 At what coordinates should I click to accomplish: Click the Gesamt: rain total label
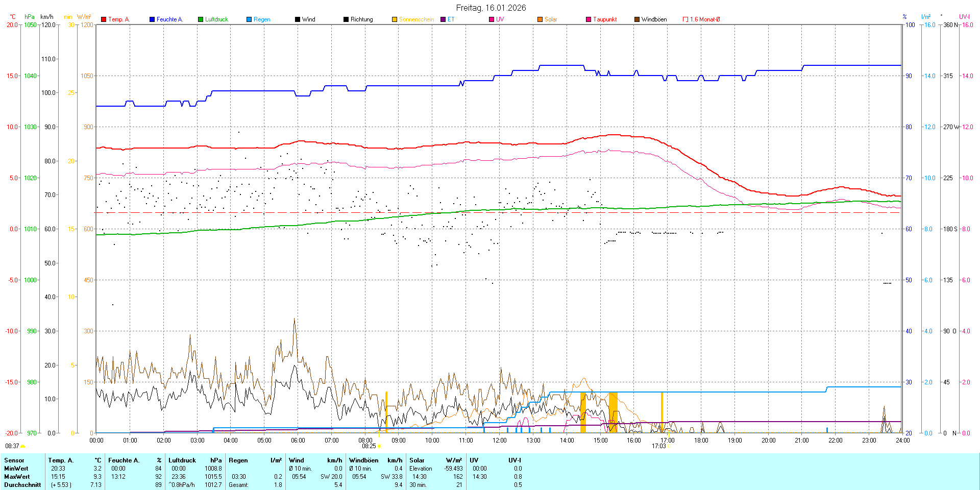pyautogui.click(x=238, y=485)
